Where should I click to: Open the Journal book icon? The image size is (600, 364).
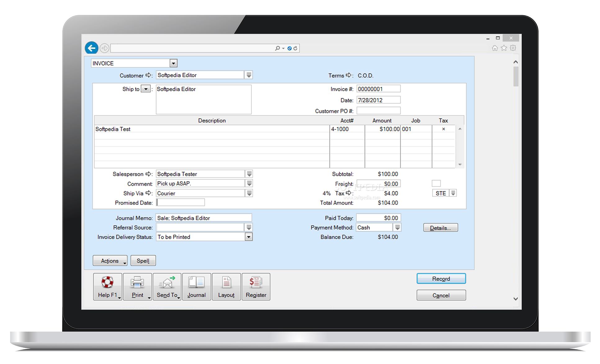click(x=196, y=282)
